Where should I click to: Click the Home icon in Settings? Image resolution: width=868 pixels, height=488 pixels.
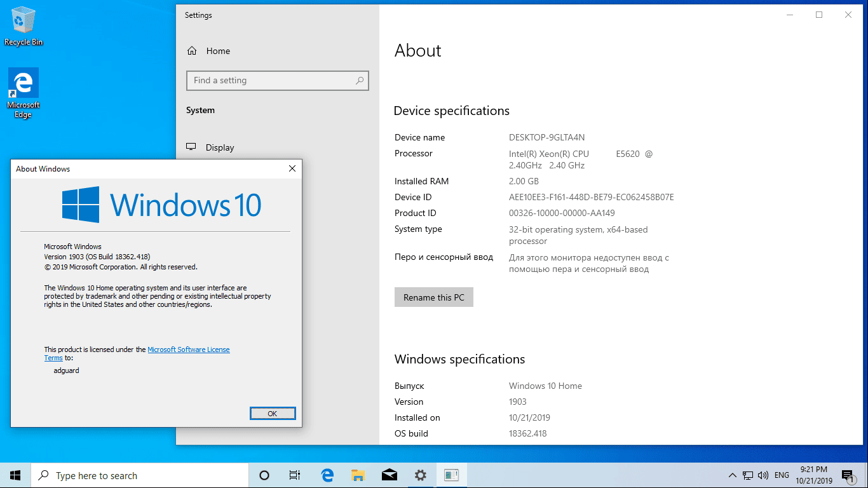point(193,51)
